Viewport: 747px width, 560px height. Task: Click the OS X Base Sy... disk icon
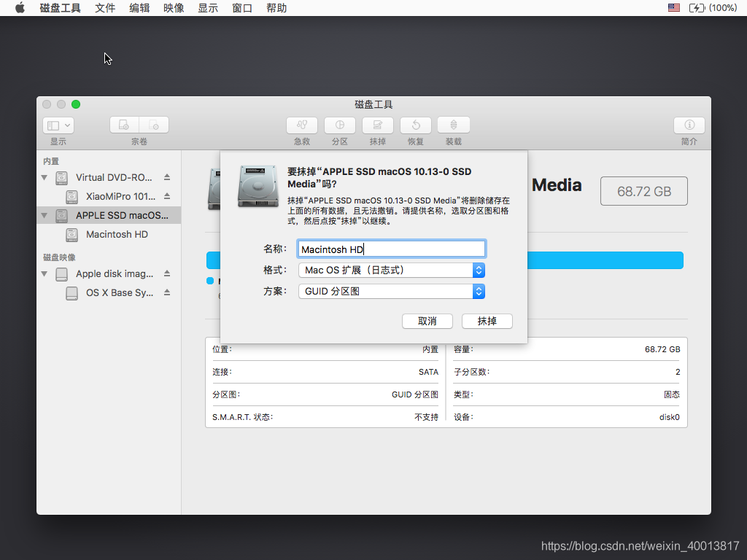point(71,293)
